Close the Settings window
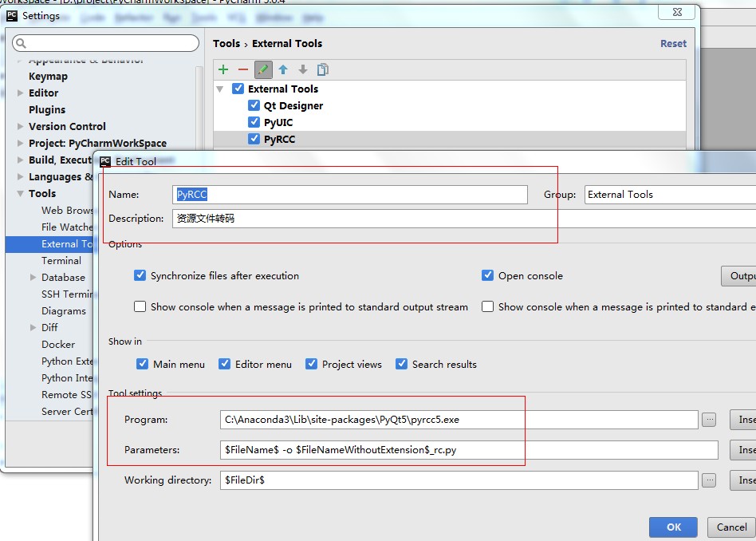 677,12
